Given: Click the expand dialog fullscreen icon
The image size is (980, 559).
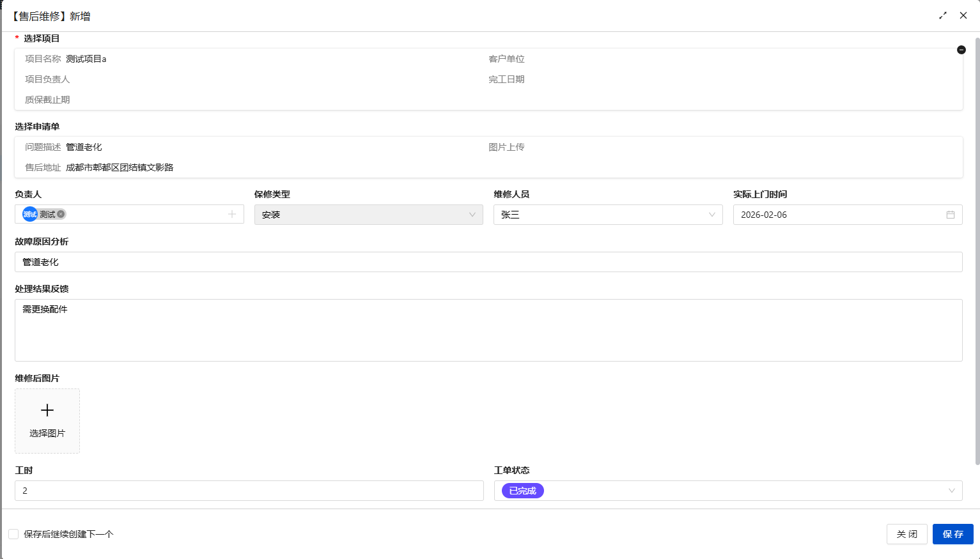Looking at the screenshot, I should [x=943, y=15].
